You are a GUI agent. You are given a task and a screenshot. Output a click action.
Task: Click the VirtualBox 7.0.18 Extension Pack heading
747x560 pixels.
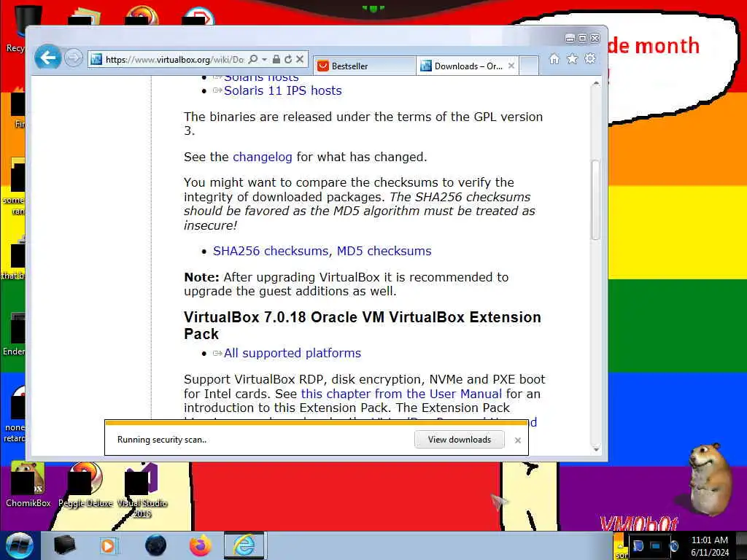click(362, 325)
